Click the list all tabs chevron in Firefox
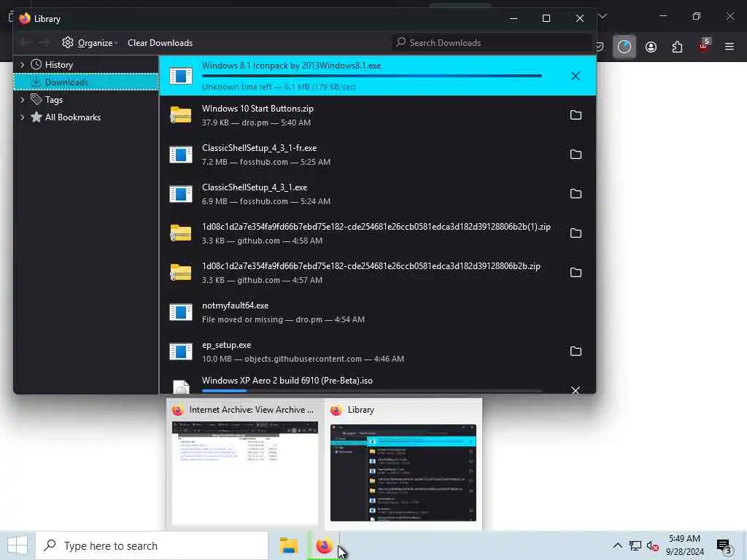The width and height of the screenshot is (747, 560). tap(603, 16)
